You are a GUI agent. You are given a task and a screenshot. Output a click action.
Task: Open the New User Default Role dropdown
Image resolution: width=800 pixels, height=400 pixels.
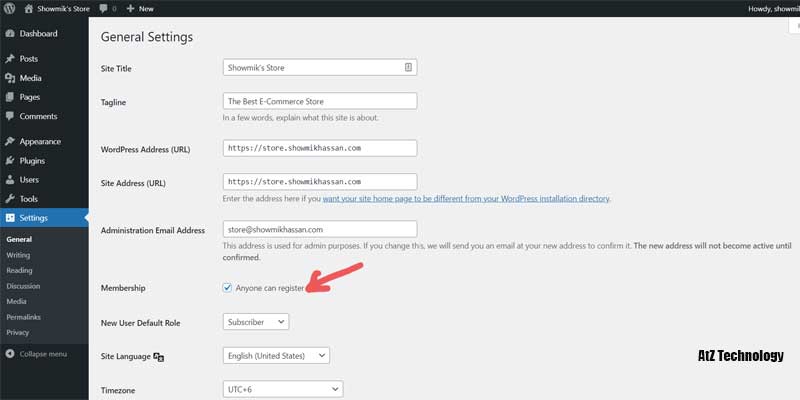(x=255, y=322)
